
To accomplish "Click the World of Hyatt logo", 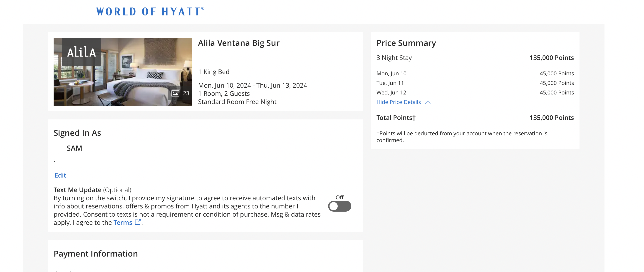I will coord(150,12).
